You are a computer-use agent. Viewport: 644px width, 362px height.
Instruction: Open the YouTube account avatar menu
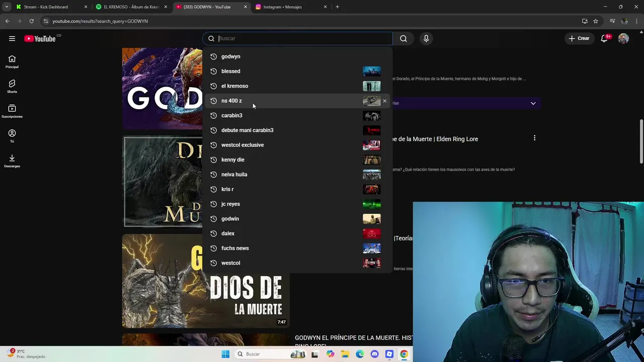[623, 38]
